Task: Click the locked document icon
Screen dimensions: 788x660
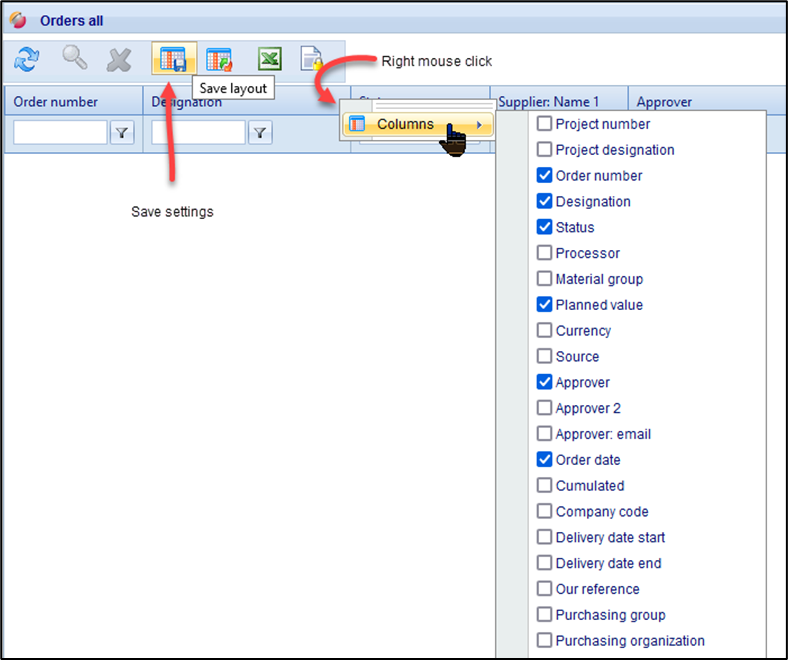Action: (x=312, y=60)
